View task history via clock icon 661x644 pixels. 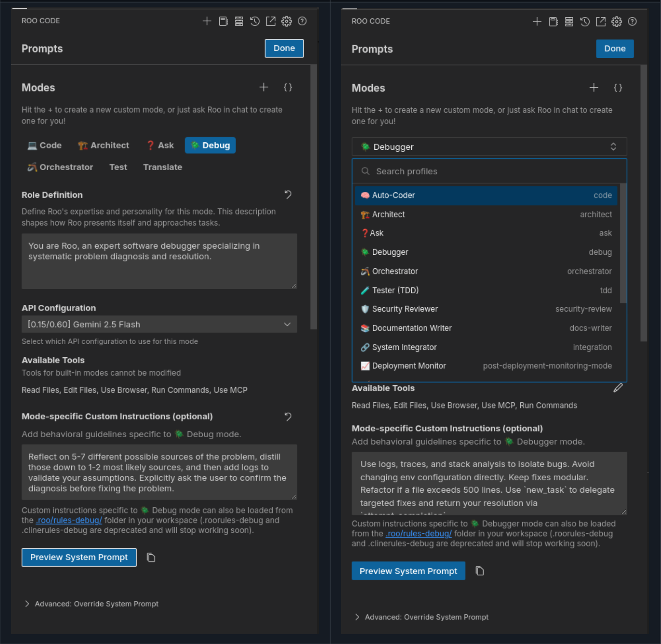click(255, 21)
